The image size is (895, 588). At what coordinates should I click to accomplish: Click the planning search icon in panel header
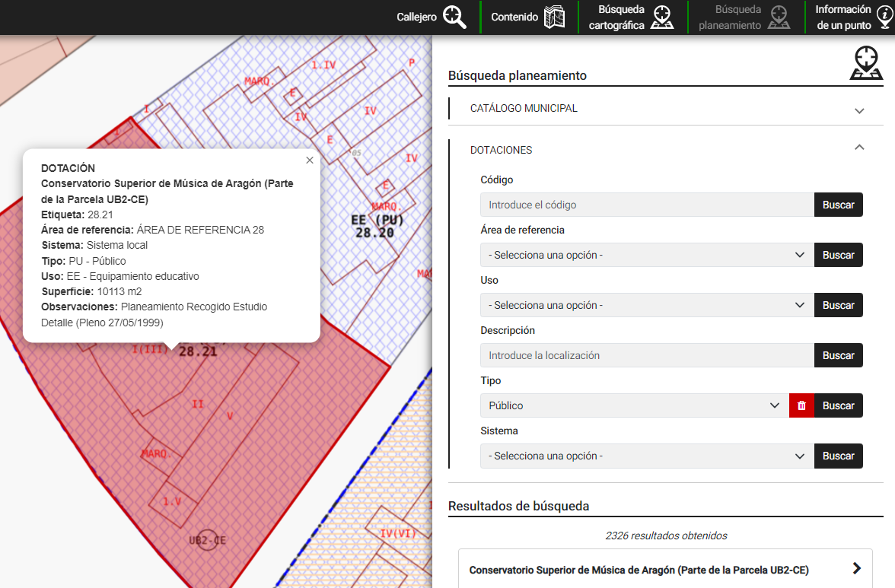(x=866, y=63)
